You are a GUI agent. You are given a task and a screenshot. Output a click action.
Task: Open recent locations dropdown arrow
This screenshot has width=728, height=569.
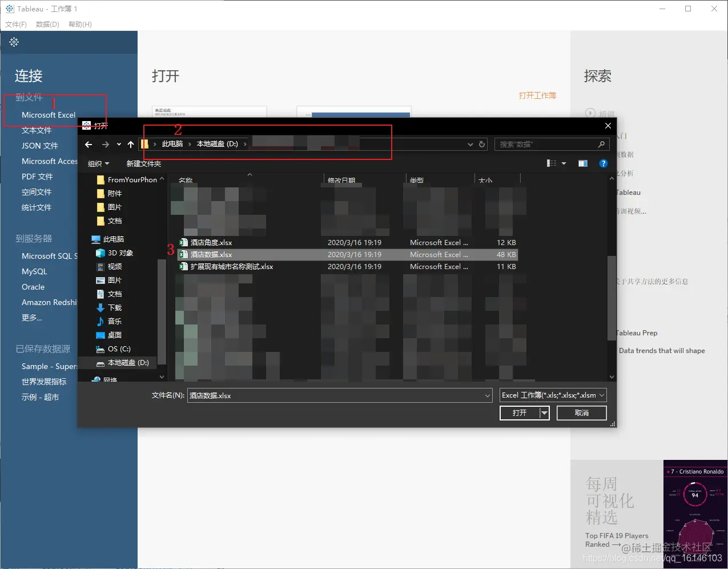tap(119, 145)
